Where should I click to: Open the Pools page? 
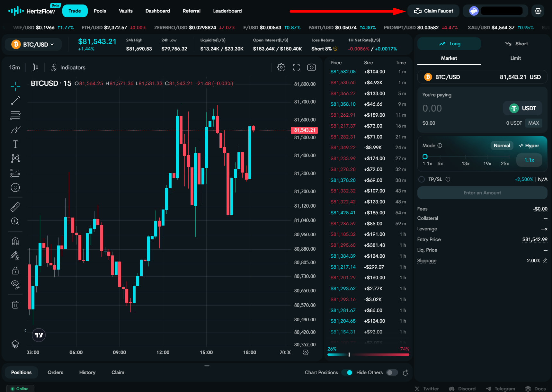coord(100,11)
